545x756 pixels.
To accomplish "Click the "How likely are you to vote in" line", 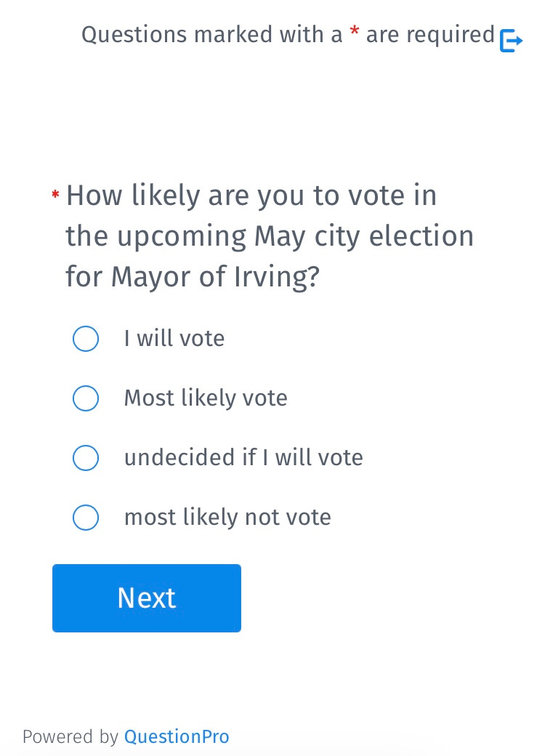I will pos(251,196).
